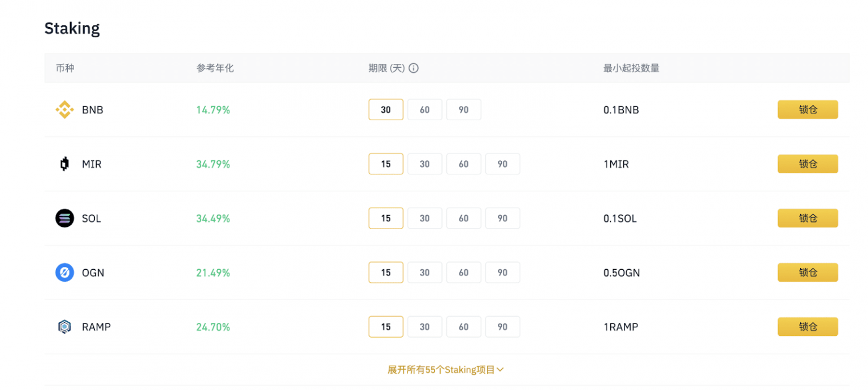The width and height of the screenshot is (868, 390).
Task: Click the chevron after 展开所有55个Staking项目
Action: click(x=500, y=370)
